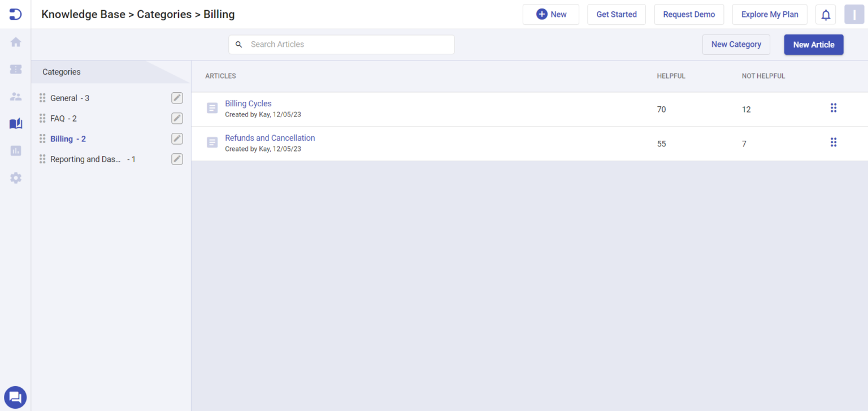Screen dimensions: 868x411
Task: Select the tickets icon in the left sidebar
Action: [x=15, y=69]
